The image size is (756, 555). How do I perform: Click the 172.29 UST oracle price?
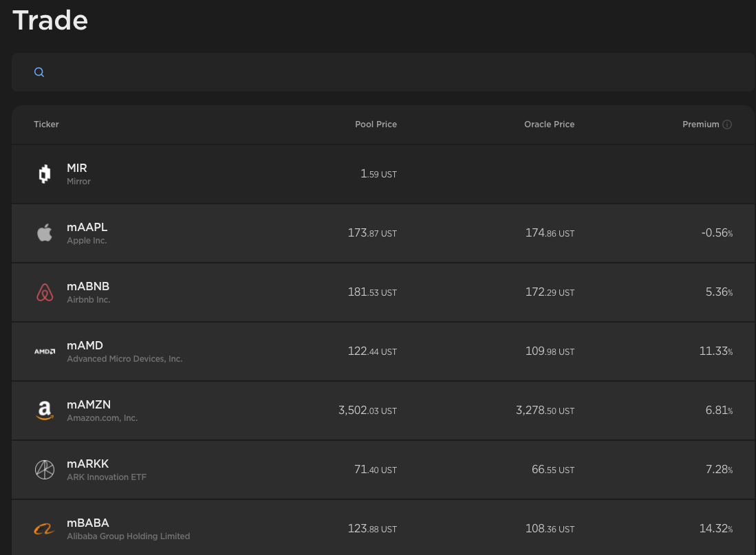(550, 292)
